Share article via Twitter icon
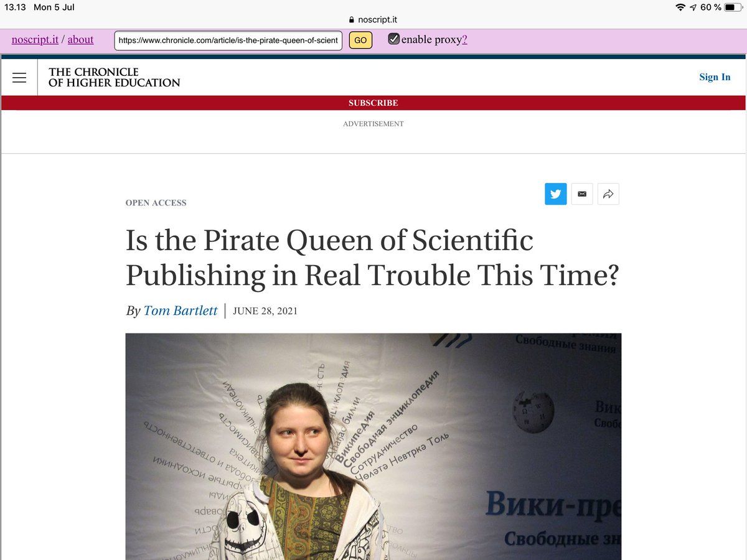This screenshot has width=747, height=560. coord(556,194)
